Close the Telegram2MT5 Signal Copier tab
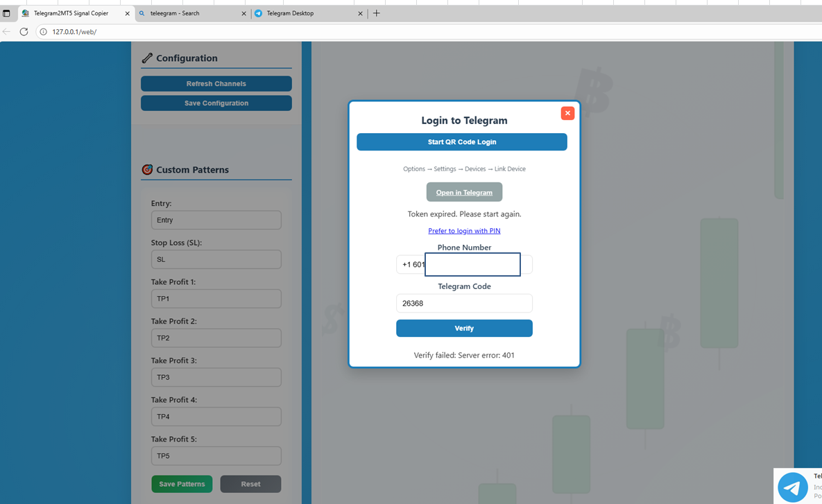Viewport: 822px width, 504px height. [x=128, y=14]
